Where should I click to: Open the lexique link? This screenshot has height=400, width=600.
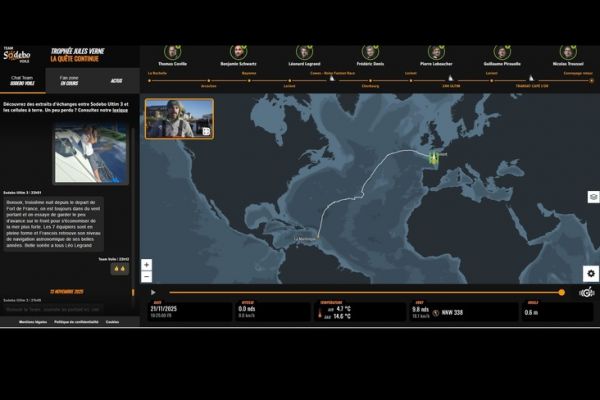(120, 110)
